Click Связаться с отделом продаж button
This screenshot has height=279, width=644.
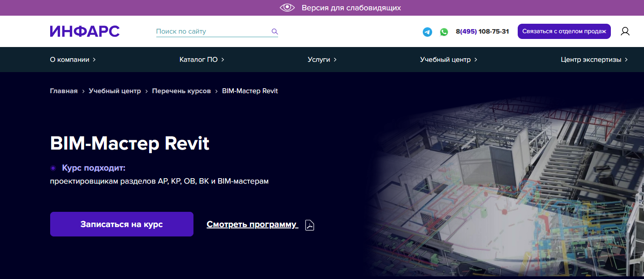(564, 31)
